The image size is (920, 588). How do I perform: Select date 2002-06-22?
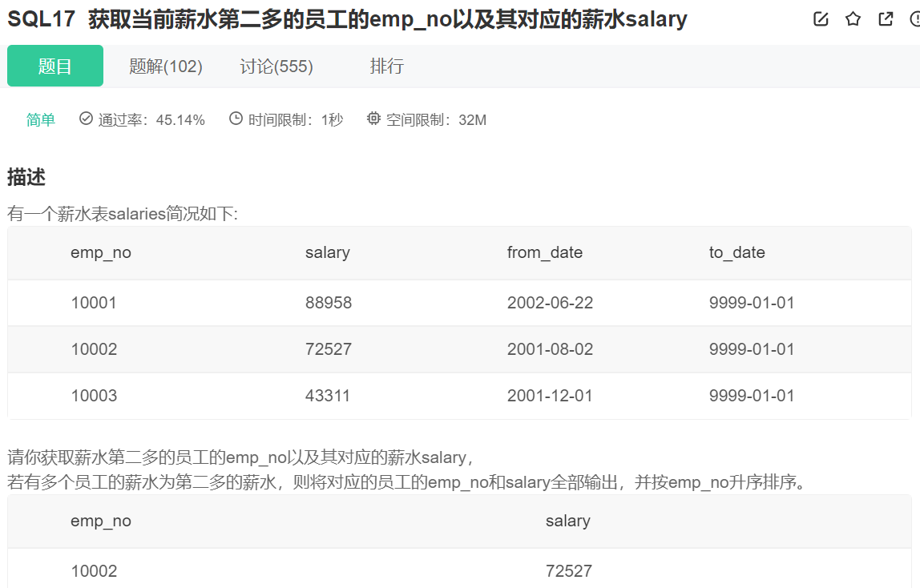[x=550, y=303]
